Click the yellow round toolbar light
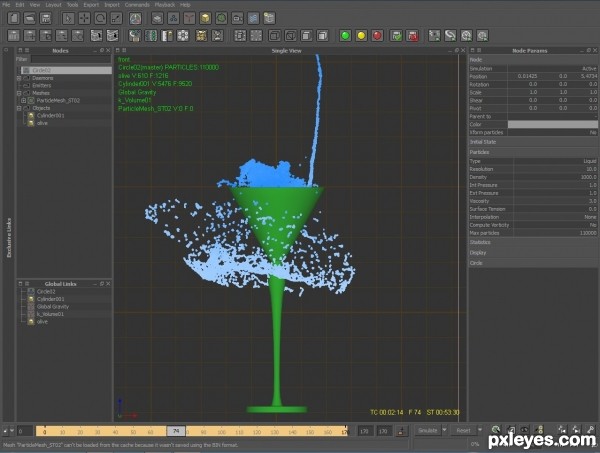600x453 pixels. coord(361,36)
